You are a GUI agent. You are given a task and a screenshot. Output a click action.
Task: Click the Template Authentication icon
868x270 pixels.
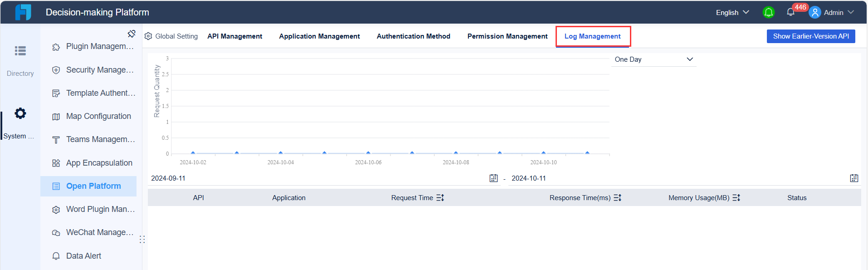56,93
